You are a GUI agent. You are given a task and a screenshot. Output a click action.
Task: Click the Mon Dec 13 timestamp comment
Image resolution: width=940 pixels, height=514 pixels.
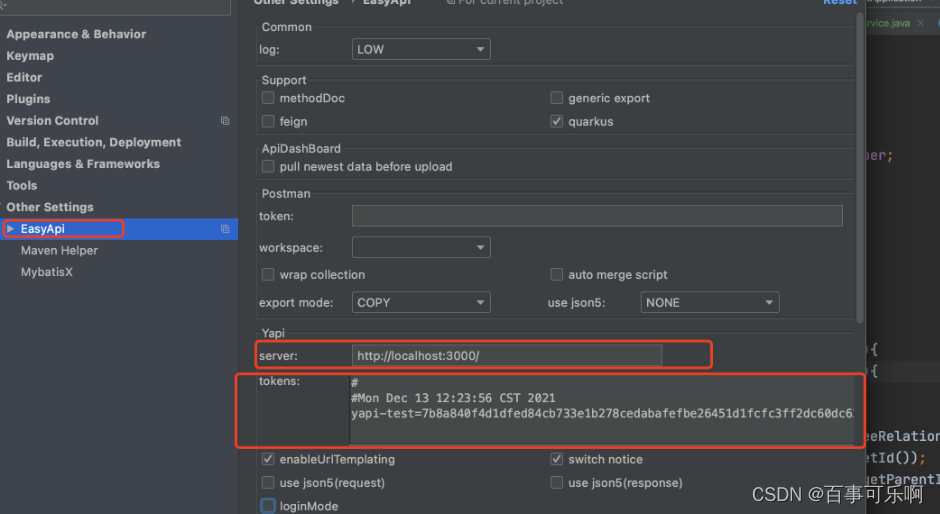coord(453,398)
